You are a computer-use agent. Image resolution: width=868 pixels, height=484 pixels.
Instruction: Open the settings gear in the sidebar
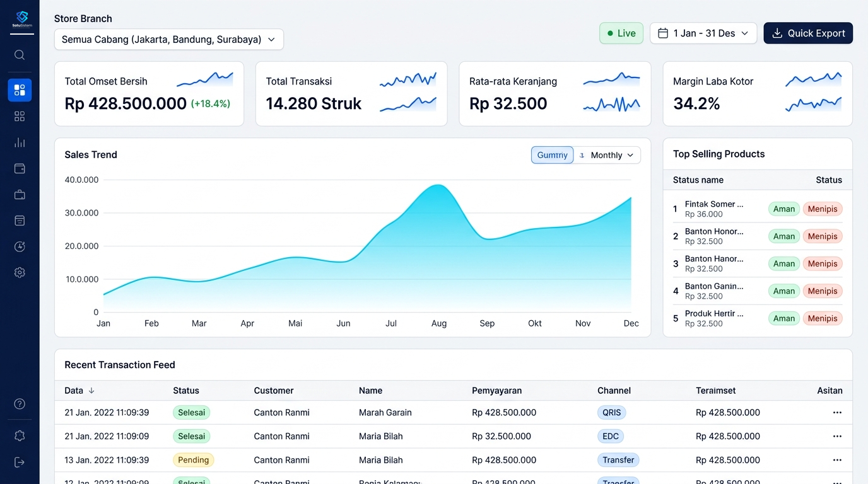click(20, 273)
